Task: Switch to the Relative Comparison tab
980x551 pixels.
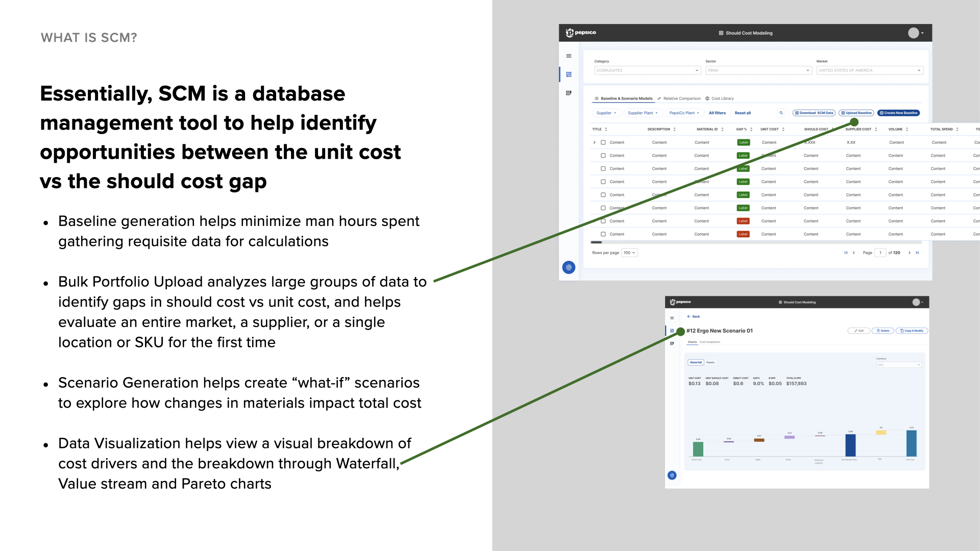Action: click(x=679, y=98)
